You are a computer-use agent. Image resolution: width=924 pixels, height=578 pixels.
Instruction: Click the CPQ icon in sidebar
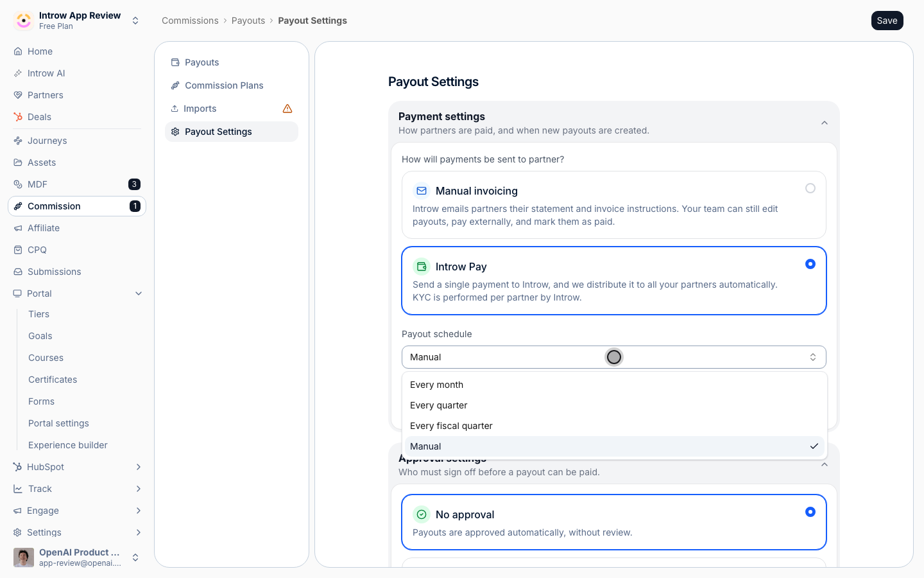[x=18, y=250]
